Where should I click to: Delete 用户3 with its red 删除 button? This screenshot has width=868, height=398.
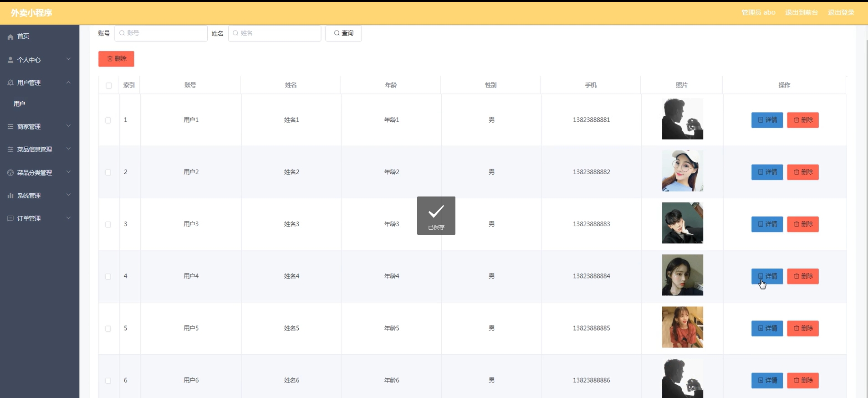pos(802,224)
